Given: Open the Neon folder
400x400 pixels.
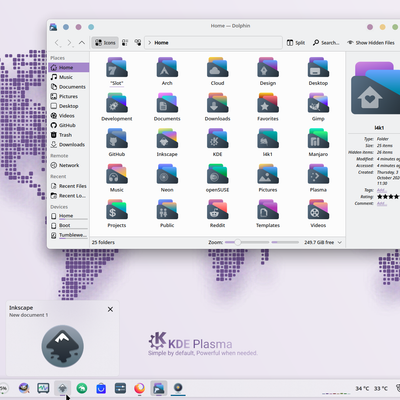Looking at the screenshot, I should (167, 174).
